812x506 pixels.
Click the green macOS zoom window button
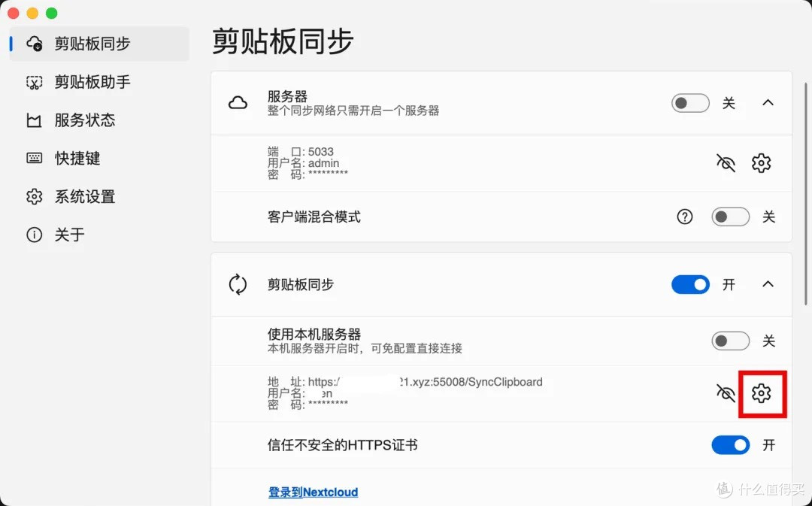coord(51,13)
